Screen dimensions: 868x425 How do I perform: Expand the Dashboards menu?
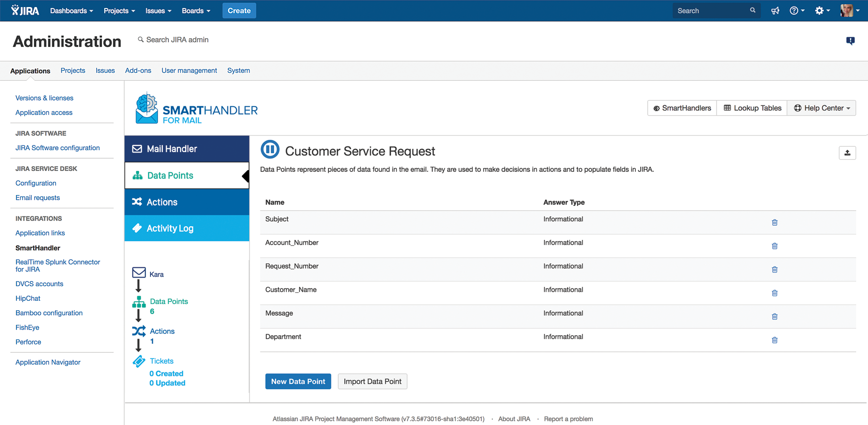72,10
